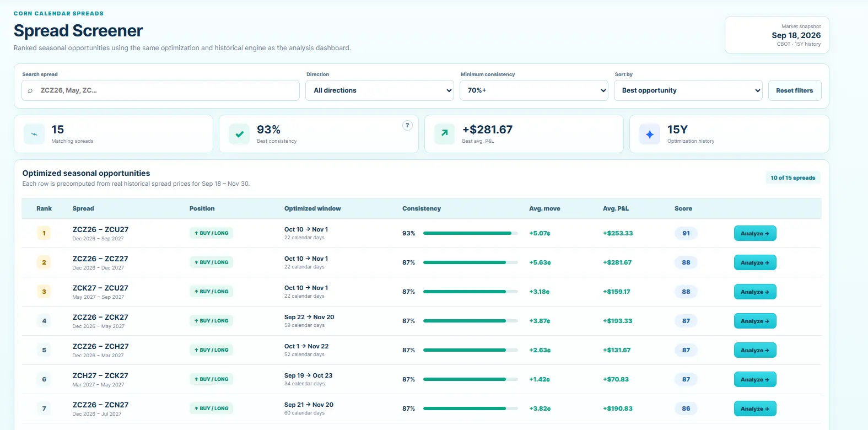Click the +$281.67 value in ZCZ26 – ZCZ27 row

[x=617, y=262]
